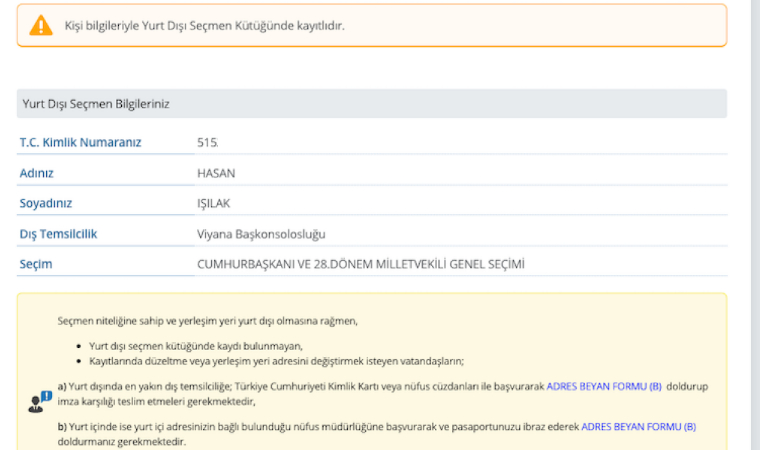Viewport: 760px width, 450px height.
Task: Click the sentence starting 'Seçmen niteliğine sahip'
Action: click(207, 321)
